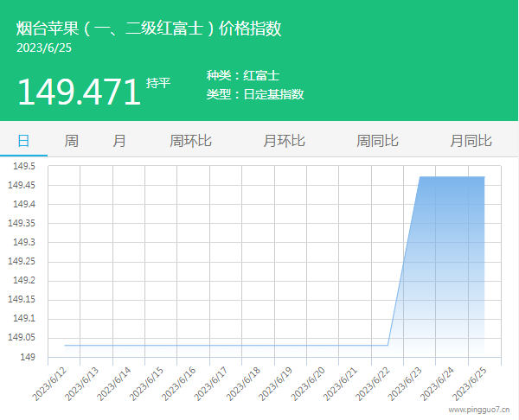Click the 2023/6/23 x-axis date label
519x420 pixels.
coord(405,383)
